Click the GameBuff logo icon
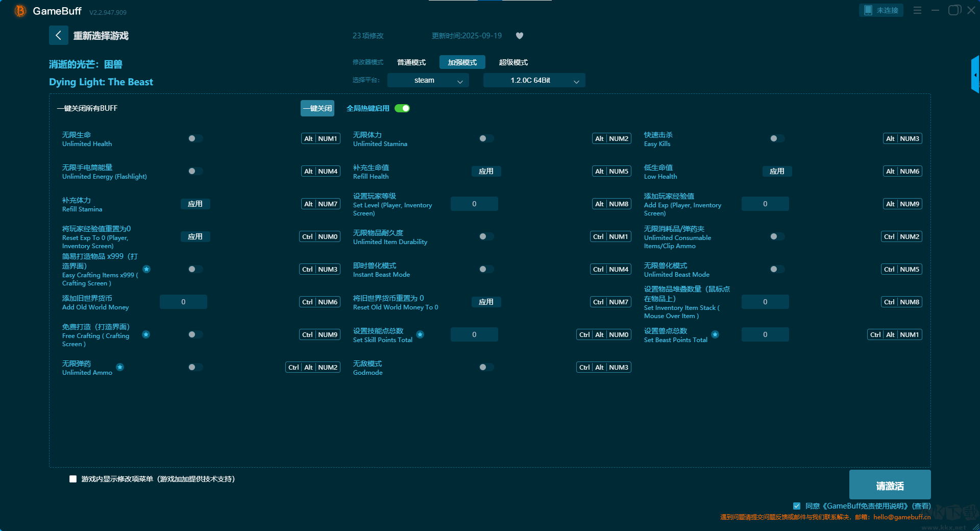The image size is (980, 531). click(20, 11)
